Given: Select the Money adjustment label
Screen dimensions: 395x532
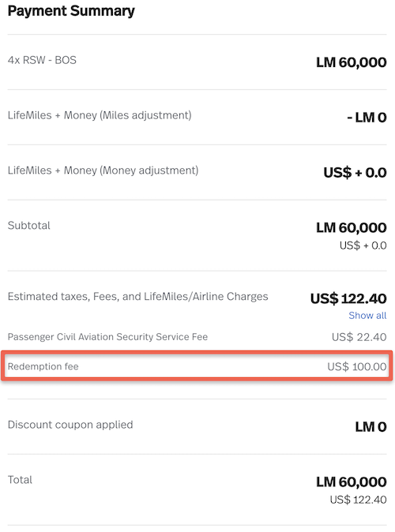Looking at the screenshot, I should tap(103, 170).
